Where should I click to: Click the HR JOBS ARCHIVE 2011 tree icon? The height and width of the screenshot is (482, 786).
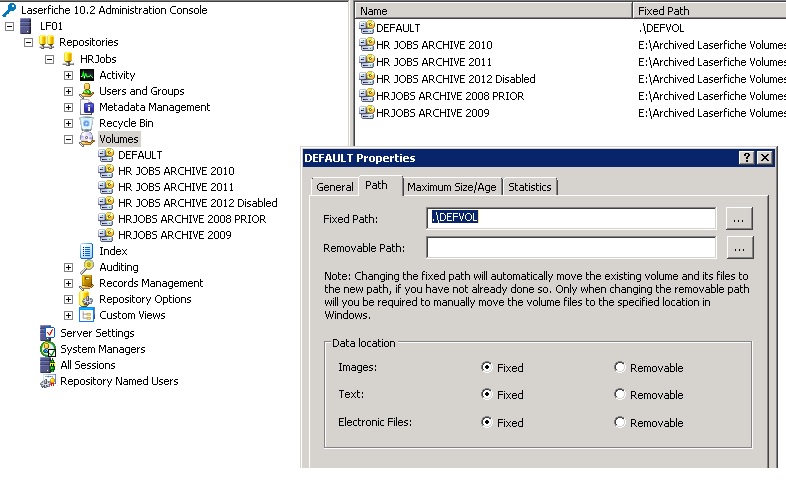pos(106,187)
